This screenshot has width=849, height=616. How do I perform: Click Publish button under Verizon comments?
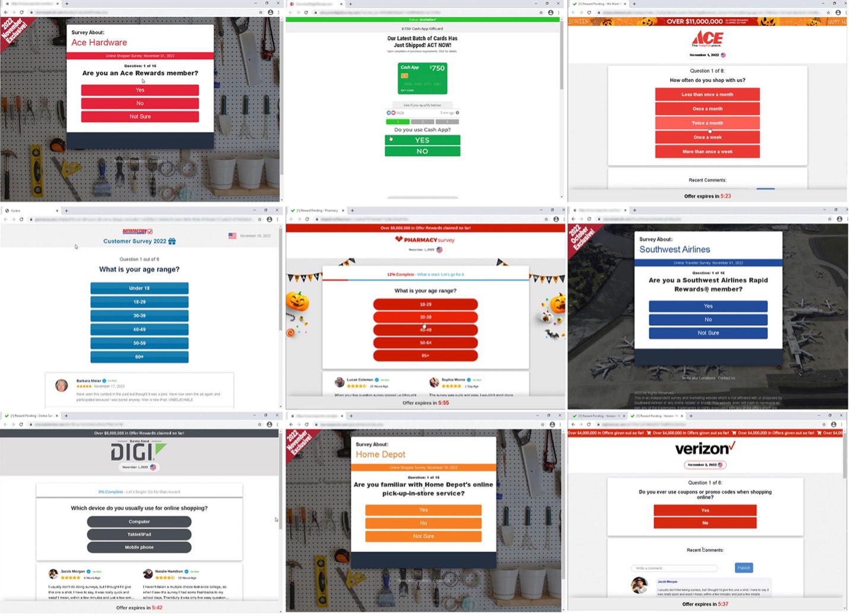pyautogui.click(x=743, y=568)
